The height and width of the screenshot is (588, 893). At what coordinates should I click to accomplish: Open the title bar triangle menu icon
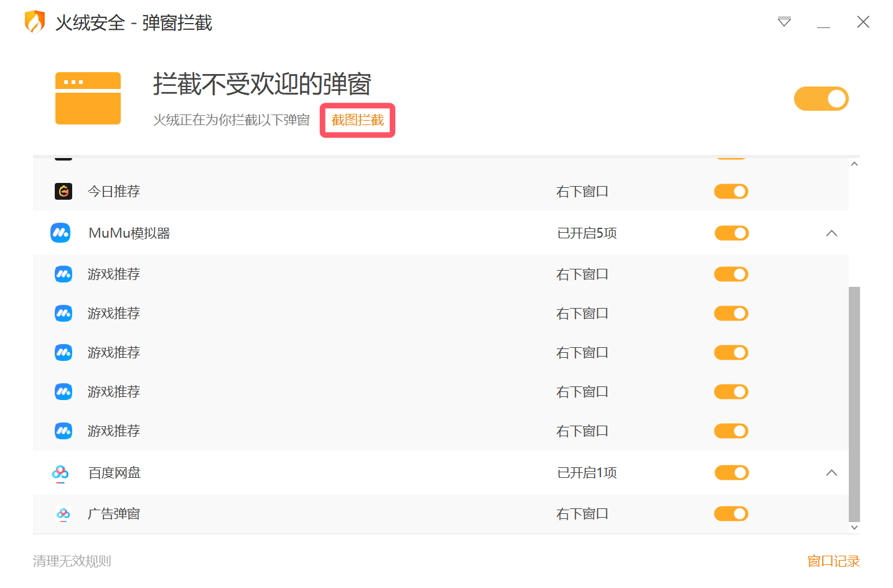[784, 22]
